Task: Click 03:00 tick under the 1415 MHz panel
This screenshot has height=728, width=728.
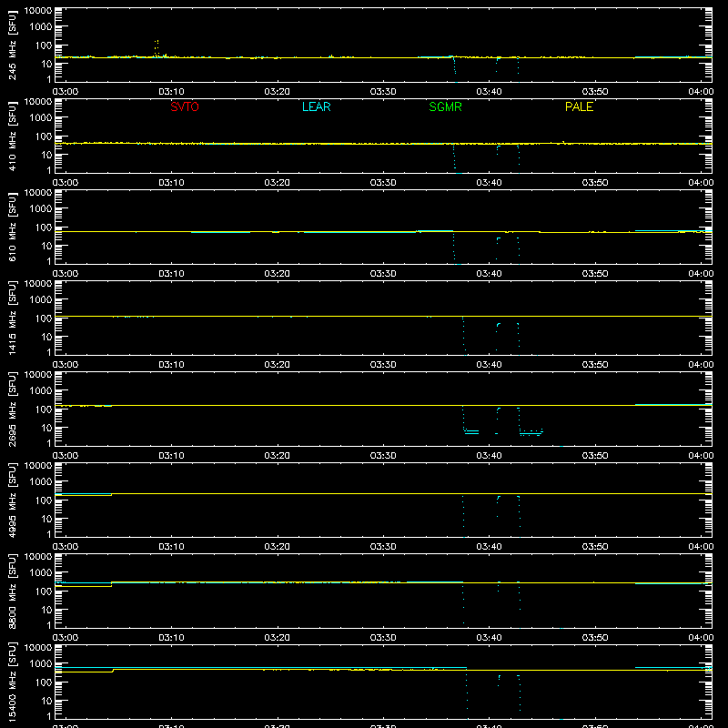Action: [x=66, y=365]
